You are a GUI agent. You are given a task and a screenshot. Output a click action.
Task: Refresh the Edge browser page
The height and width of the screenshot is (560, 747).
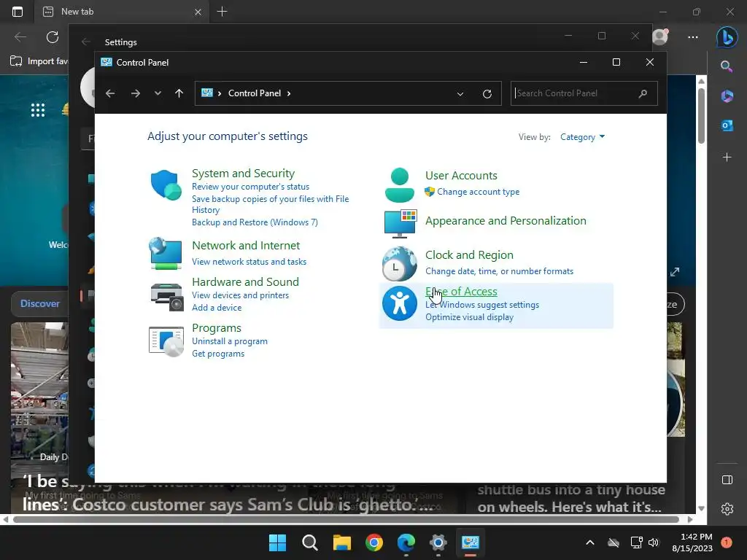pos(53,37)
